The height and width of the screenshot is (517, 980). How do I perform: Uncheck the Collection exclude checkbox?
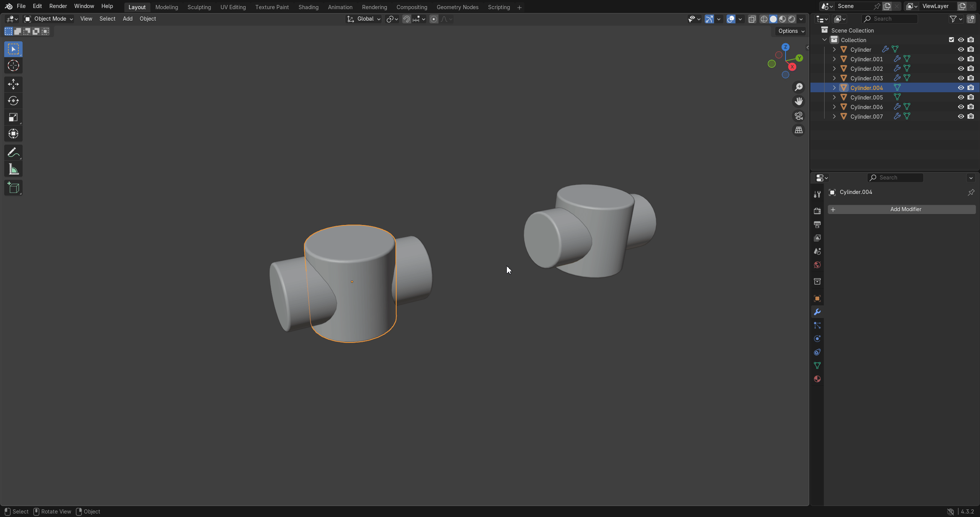click(x=951, y=40)
